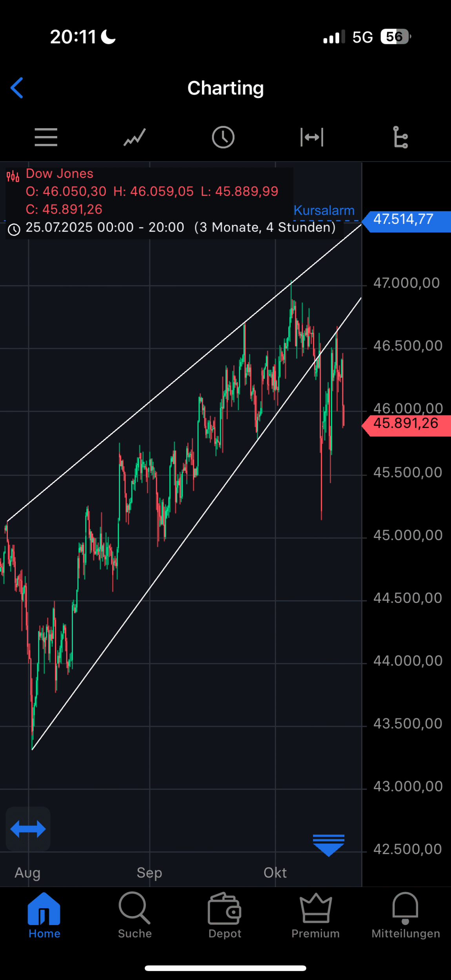The width and height of the screenshot is (451, 980).
Task: Tap the Dow Jones candlestick indicator icon
Action: pos(13,176)
